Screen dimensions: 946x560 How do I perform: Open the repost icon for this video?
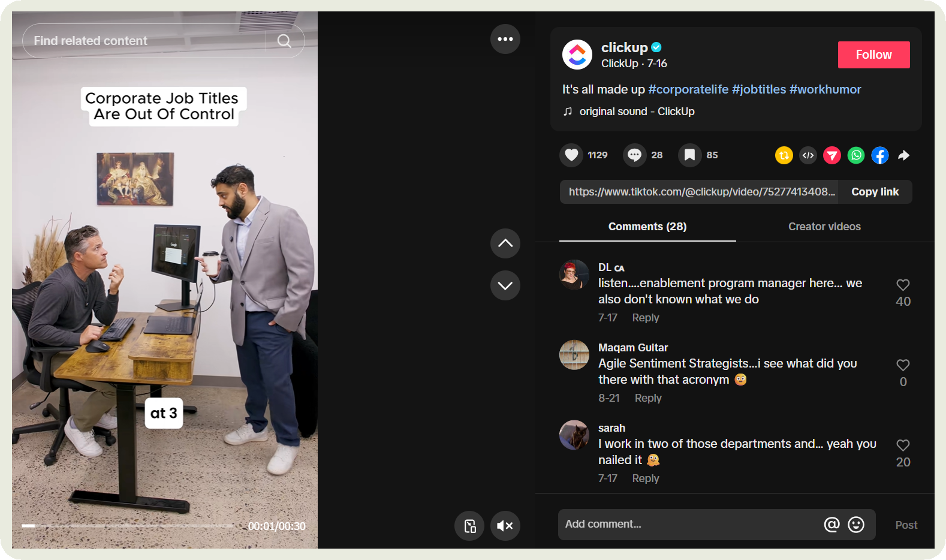coord(784,155)
